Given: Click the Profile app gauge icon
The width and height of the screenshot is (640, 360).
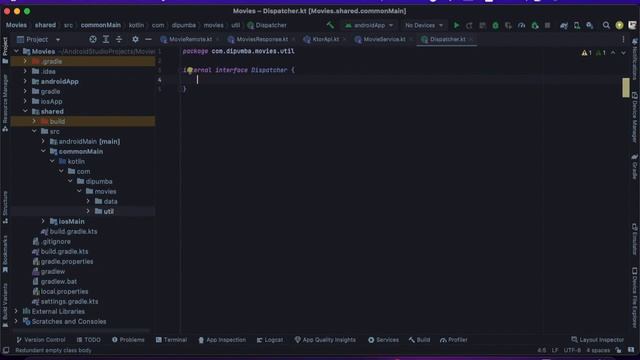Looking at the screenshot, I should [521, 25].
